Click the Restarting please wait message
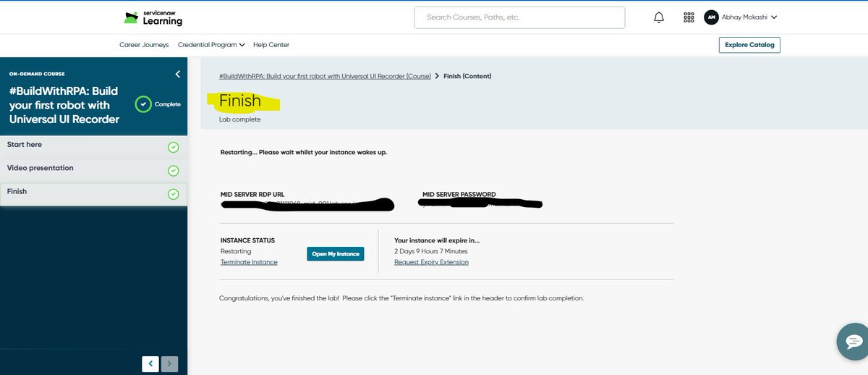Viewport: 868px width, 375px height. (304, 152)
